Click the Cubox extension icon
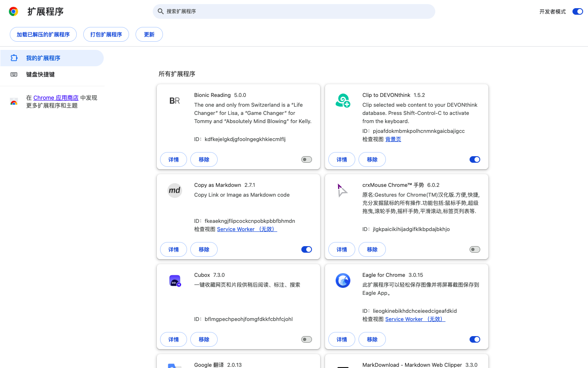 [x=174, y=280]
